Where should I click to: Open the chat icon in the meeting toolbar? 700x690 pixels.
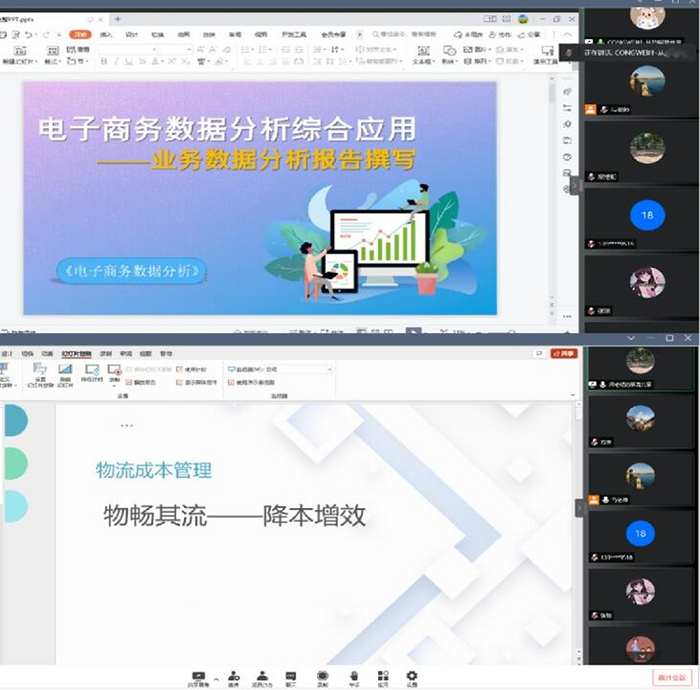[291, 676]
